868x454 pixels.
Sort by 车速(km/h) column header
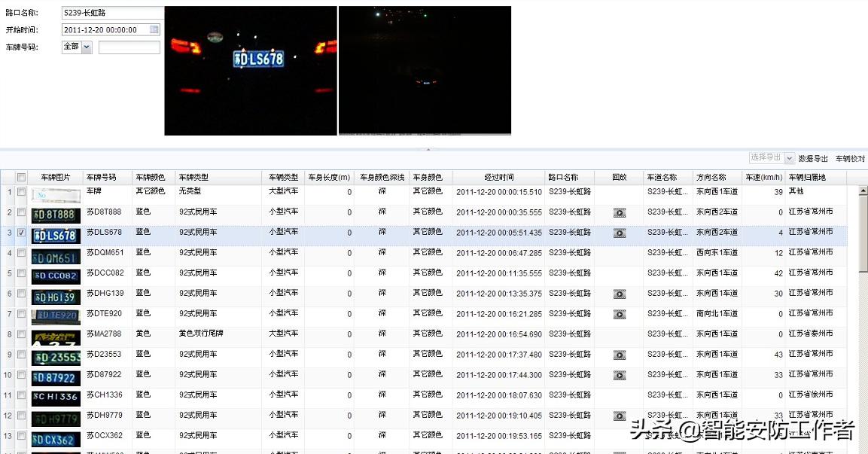763,177
